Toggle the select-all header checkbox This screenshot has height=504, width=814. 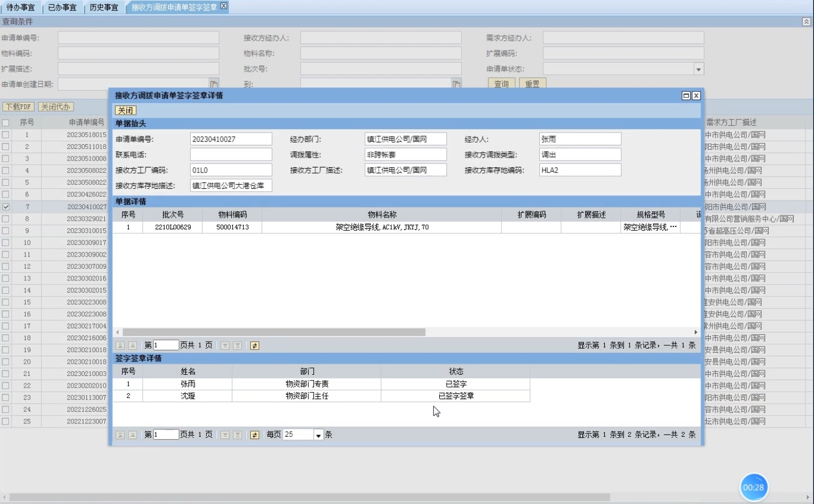click(6, 122)
